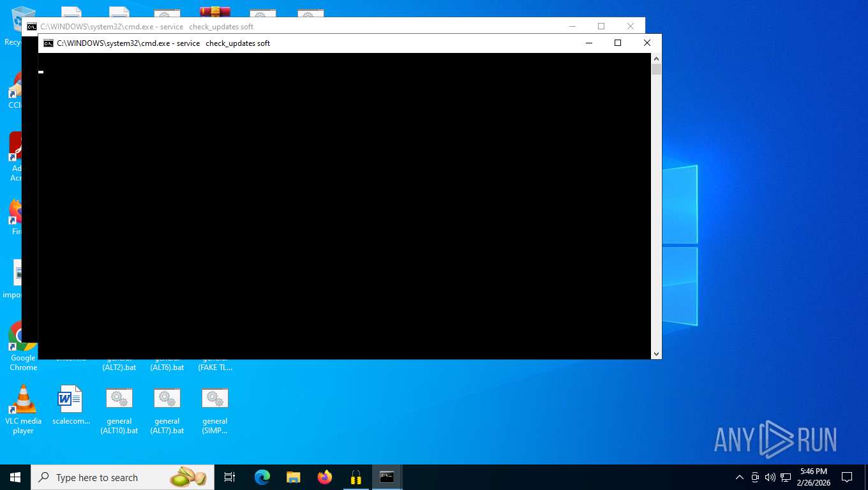
Task: Maximize the back cmd.exe window
Action: [x=601, y=26]
